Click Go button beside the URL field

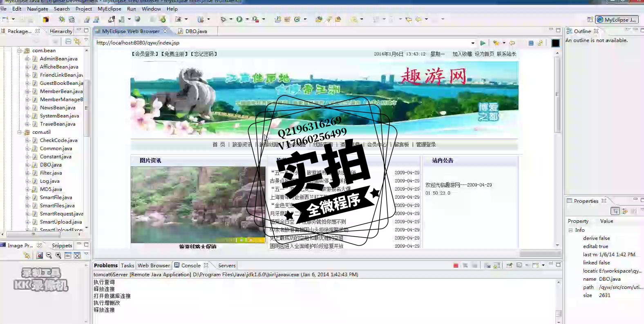pyautogui.click(x=483, y=43)
